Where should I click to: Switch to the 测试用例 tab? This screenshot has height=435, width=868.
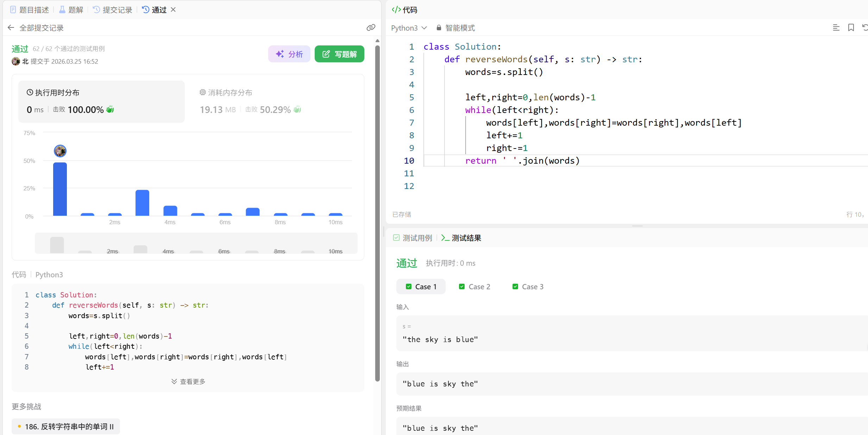tap(413, 238)
